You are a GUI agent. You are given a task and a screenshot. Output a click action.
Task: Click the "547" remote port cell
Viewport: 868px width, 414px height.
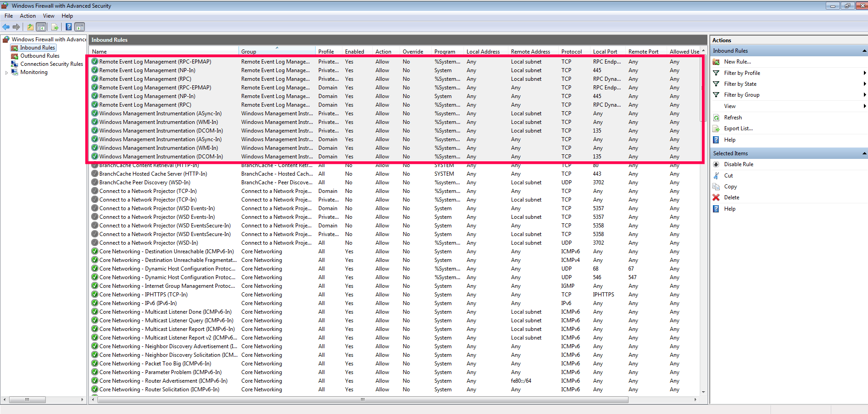(x=633, y=277)
